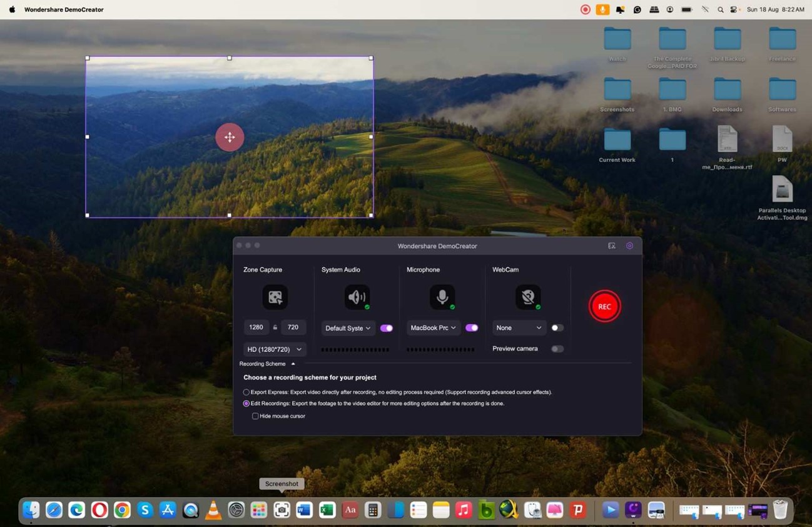Select the PW docx file on desktop
This screenshot has height=527, width=812.
[x=782, y=144]
